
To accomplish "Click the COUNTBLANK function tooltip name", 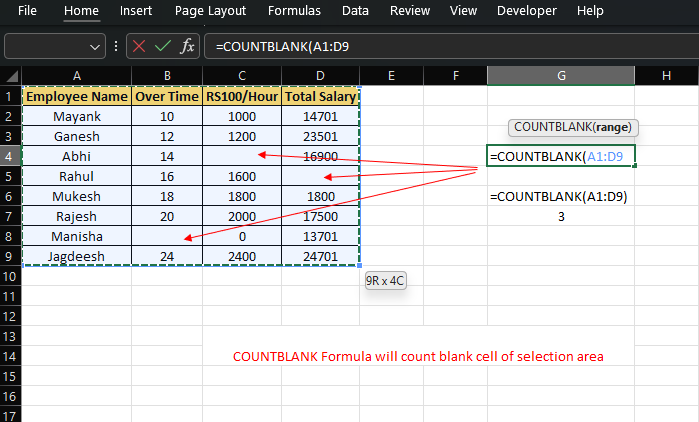I will [551, 127].
